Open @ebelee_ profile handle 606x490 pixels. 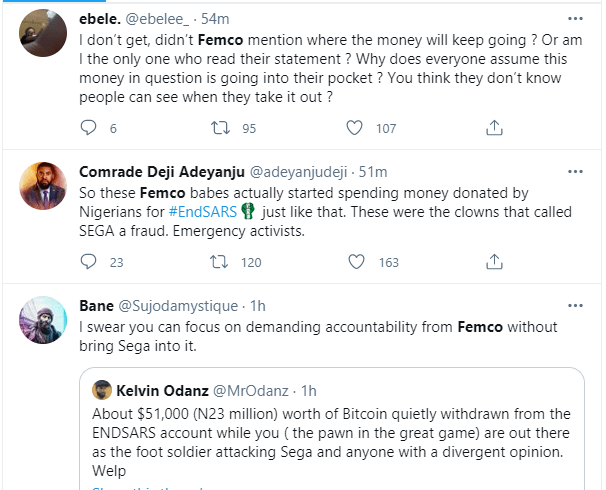click(x=159, y=21)
